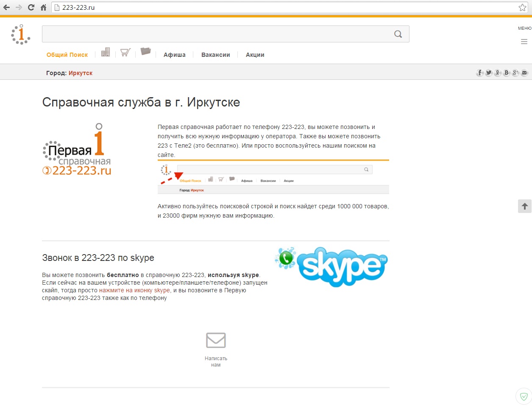Screen dimensions: 532x406
Task: Switch to the Вакансии tab
Action: (216, 55)
